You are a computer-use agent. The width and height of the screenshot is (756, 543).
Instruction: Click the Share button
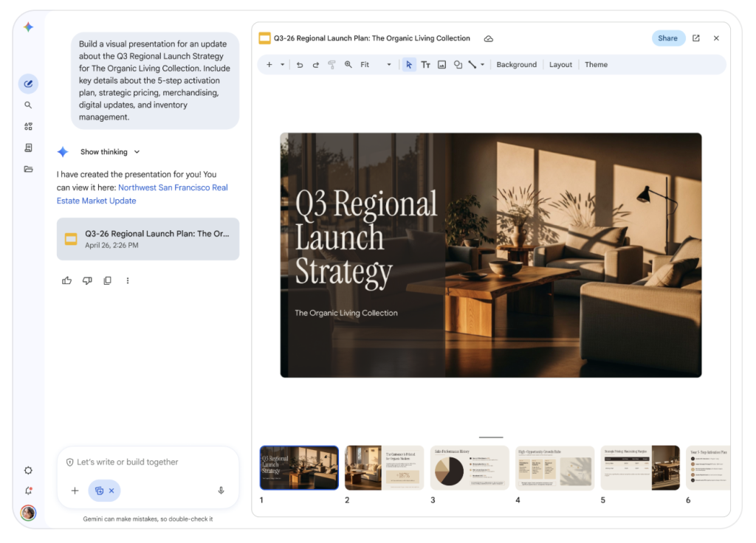667,38
